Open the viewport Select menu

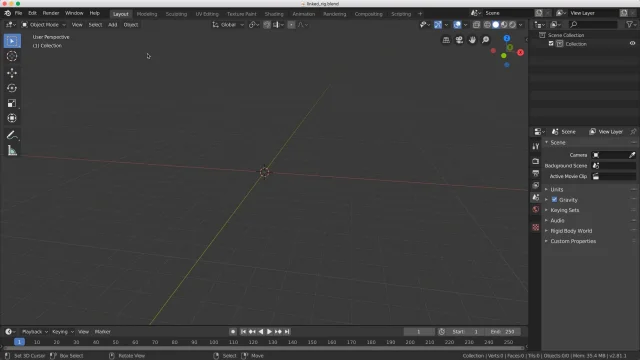[95, 25]
